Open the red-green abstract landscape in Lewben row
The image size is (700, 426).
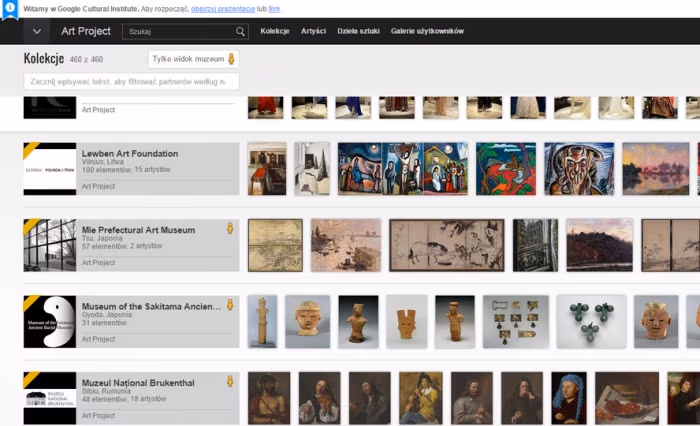point(506,169)
